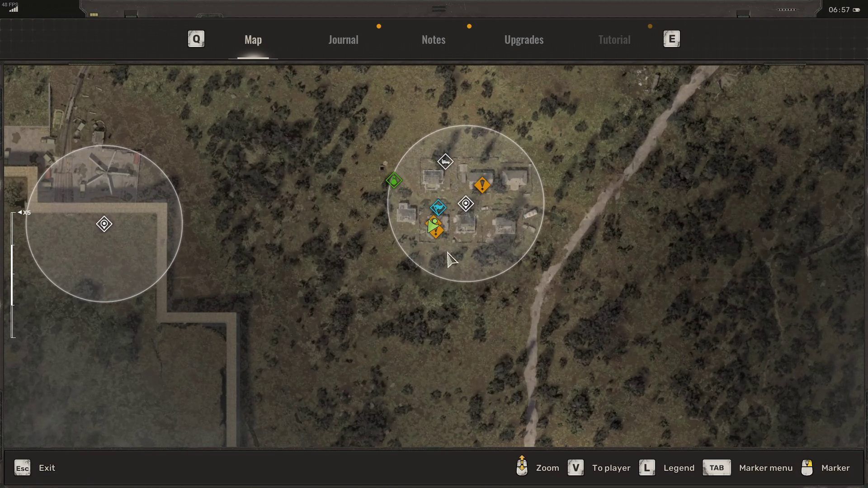Select the green stash bag marker
This screenshot has height=488, width=868.
(x=394, y=181)
